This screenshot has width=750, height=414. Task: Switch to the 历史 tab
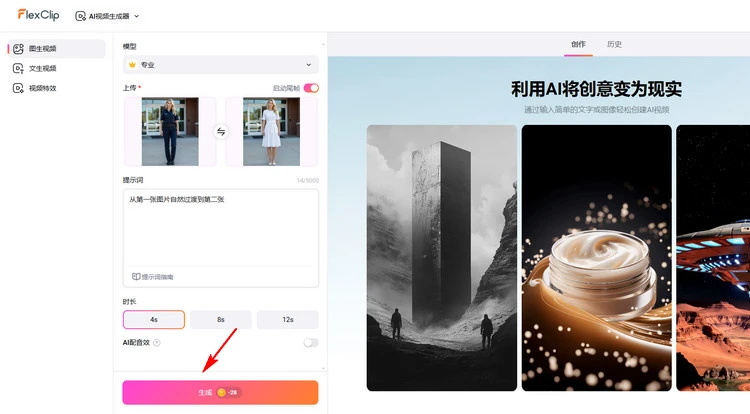click(614, 44)
